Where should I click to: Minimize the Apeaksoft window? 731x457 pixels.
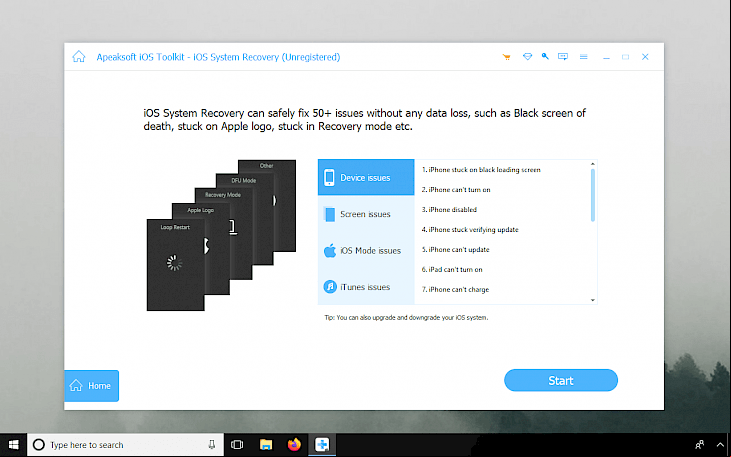pos(606,57)
